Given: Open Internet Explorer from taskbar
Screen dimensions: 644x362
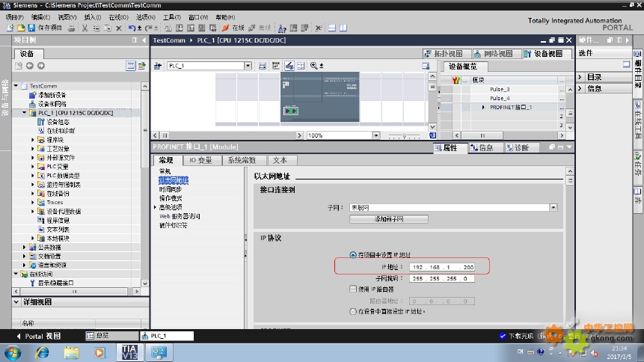Looking at the screenshot, I should [42, 352].
